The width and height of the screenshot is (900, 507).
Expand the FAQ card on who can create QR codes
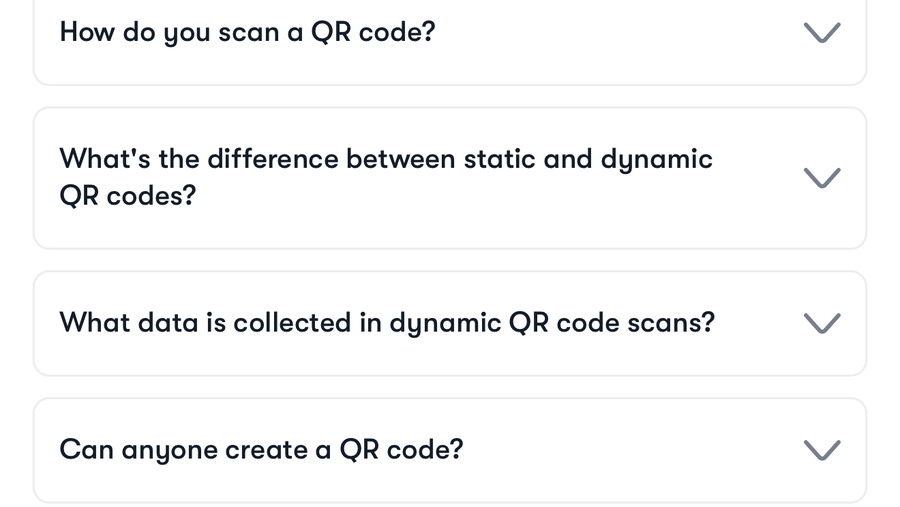(450, 451)
